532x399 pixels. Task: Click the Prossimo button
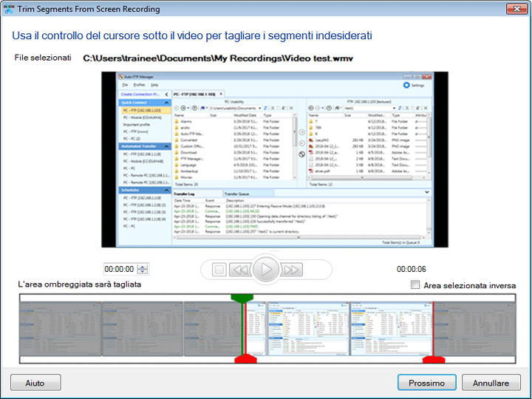(426, 383)
